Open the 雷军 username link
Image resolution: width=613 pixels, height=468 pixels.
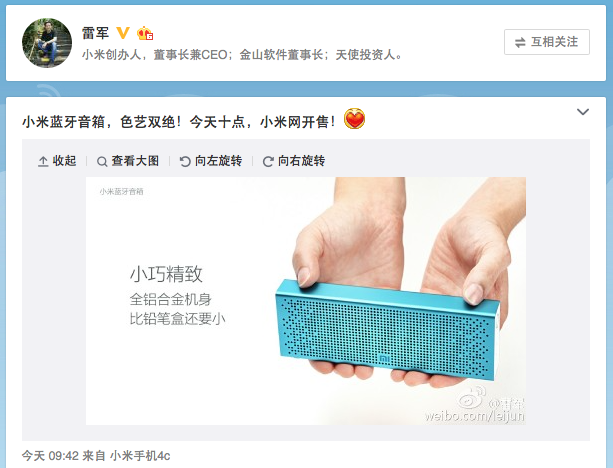point(95,33)
